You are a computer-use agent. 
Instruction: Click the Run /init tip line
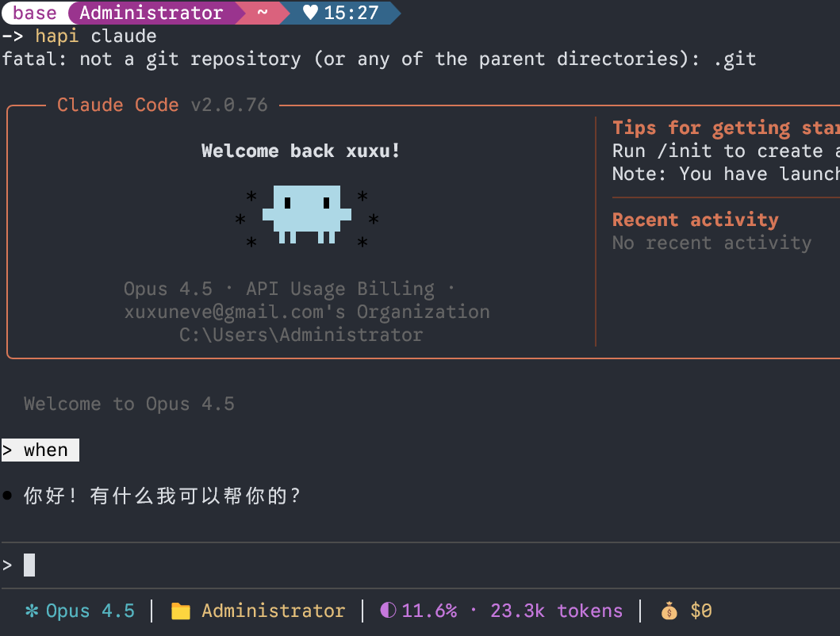tap(723, 151)
